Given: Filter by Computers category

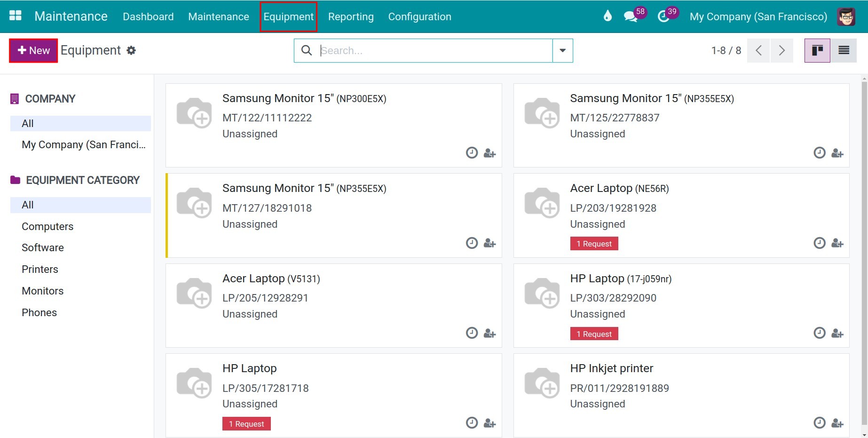Looking at the screenshot, I should [x=80, y=226].
